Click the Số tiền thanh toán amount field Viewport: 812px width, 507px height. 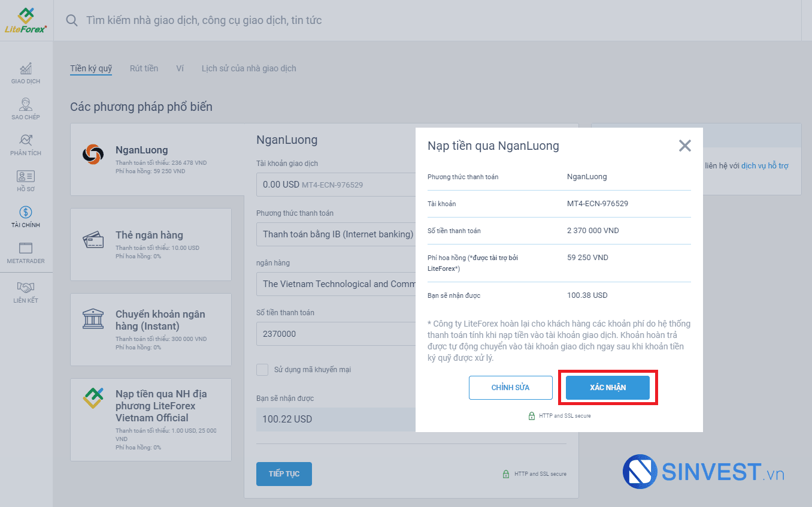336,334
